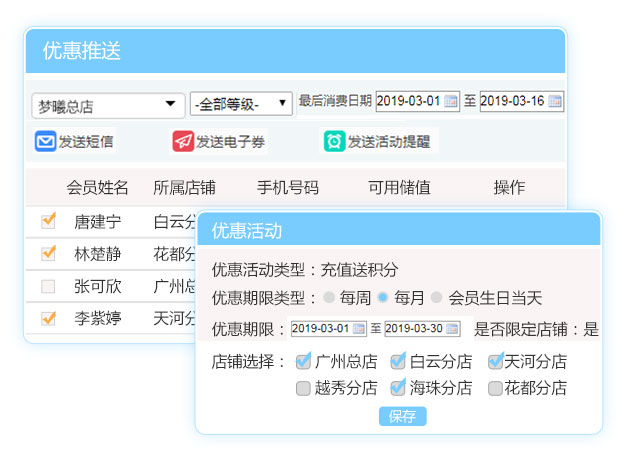639x465 pixels.
Task: Check the box for member 张可欣
Action: coord(48,287)
